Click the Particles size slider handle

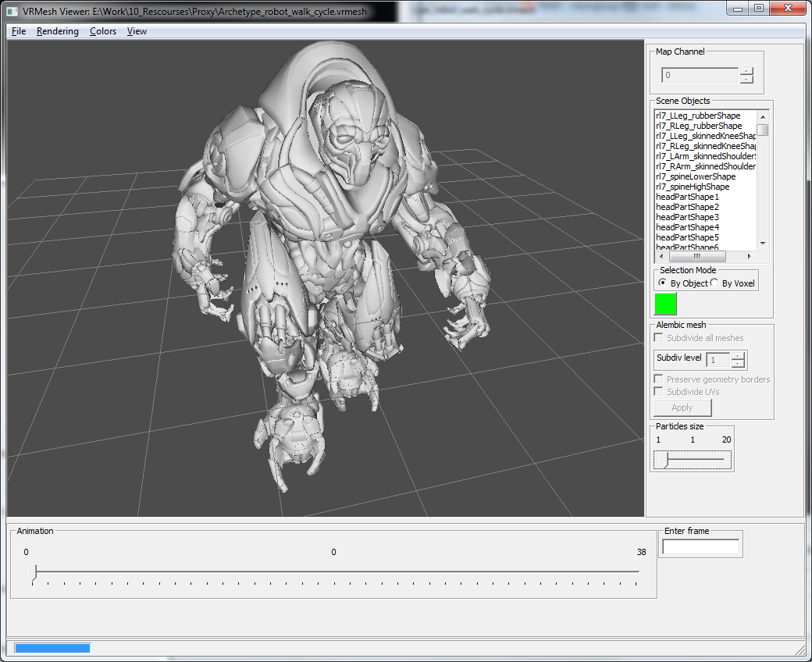[664, 461]
